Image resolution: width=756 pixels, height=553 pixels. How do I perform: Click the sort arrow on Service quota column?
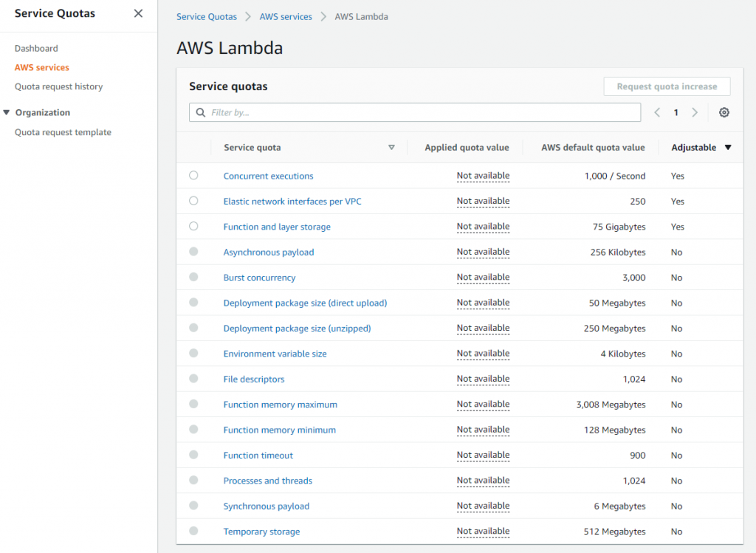(392, 147)
